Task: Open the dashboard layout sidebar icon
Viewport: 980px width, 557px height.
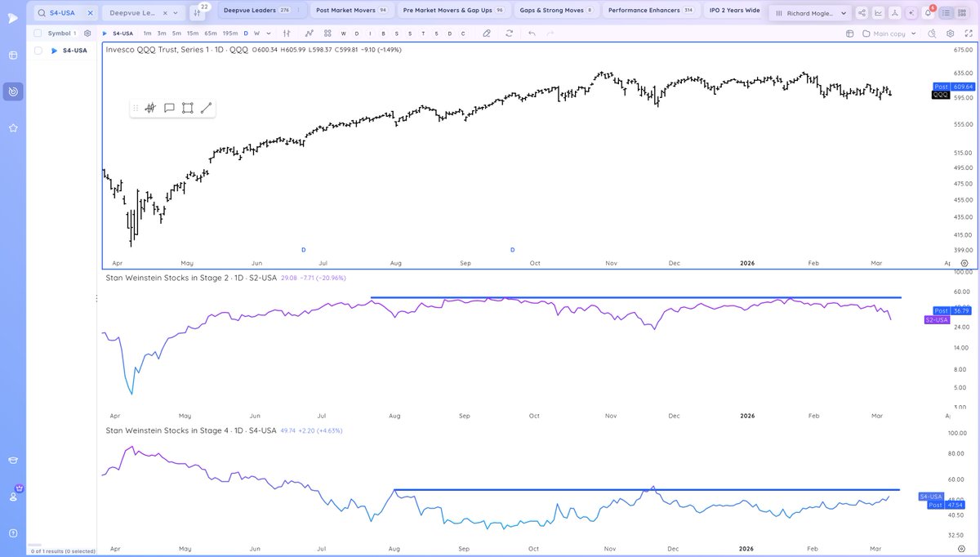Action: point(13,55)
